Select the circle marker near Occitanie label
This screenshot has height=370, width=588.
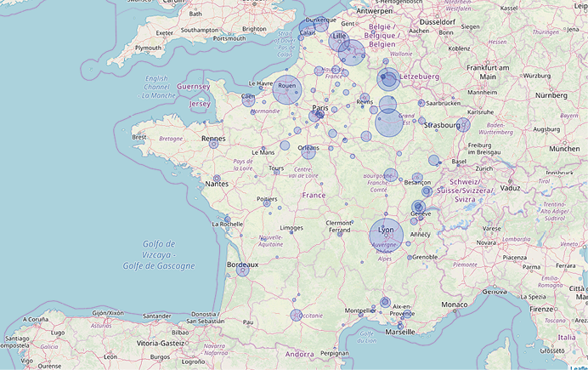(296, 316)
